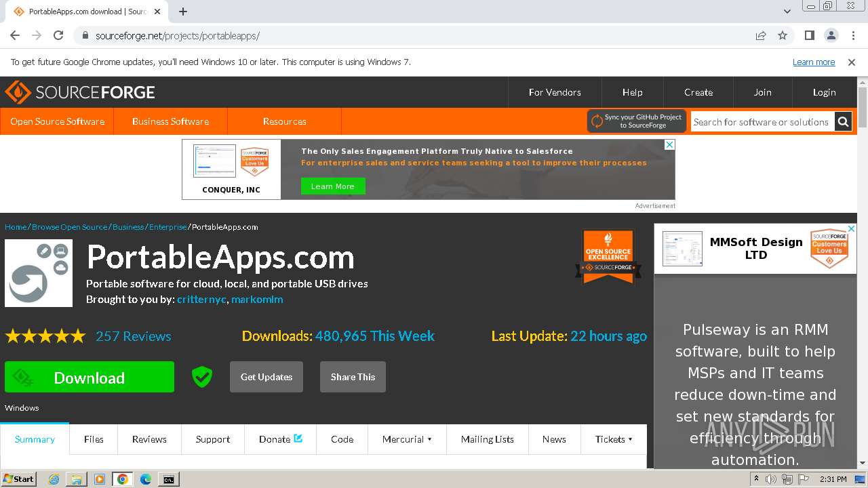This screenshot has height=488, width=868.
Task: Go back with the browser back arrow
Action: coord(15,35)
